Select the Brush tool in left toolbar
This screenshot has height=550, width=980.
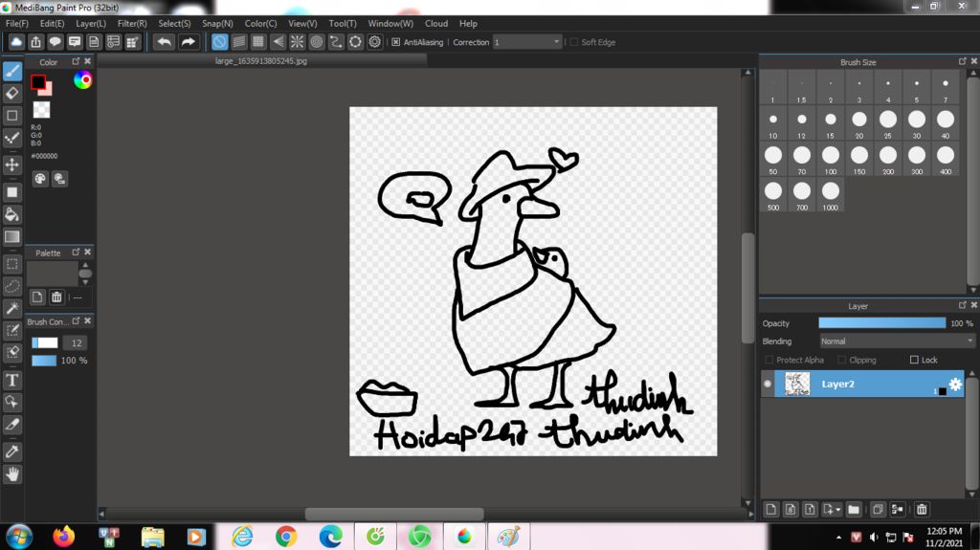pos(11,71)
